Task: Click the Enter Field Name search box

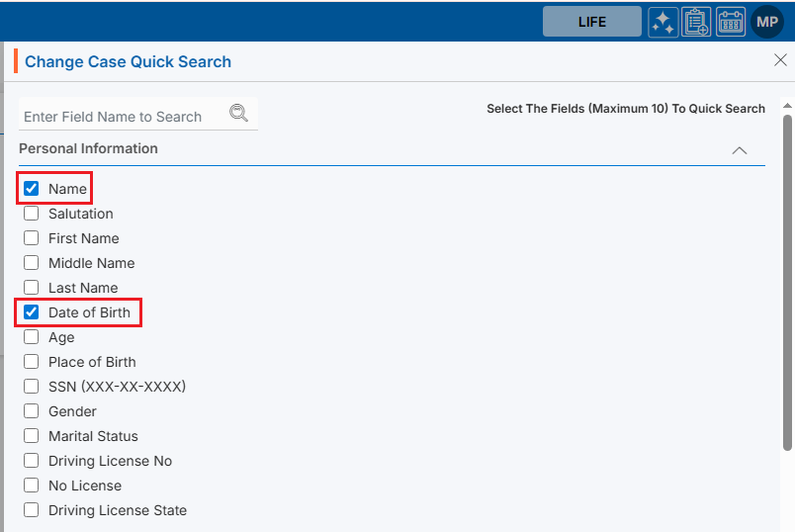Action: tap(123, 117)
